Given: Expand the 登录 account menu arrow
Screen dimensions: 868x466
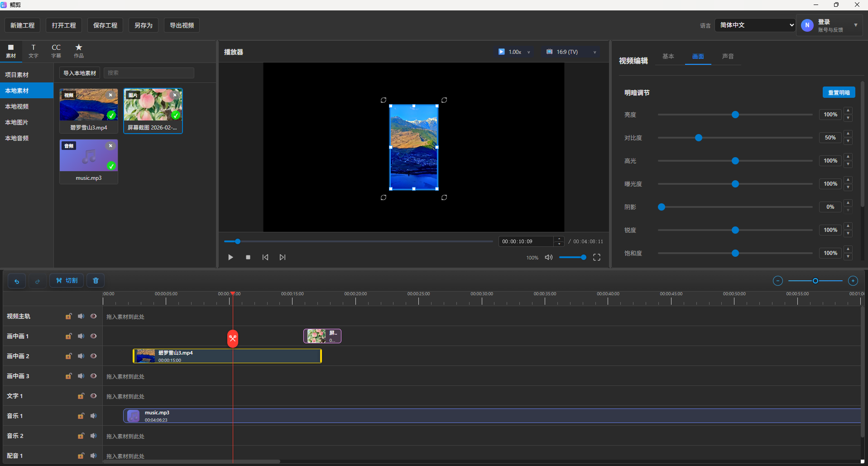Looking at the screenshot, I should pos(856,25).
